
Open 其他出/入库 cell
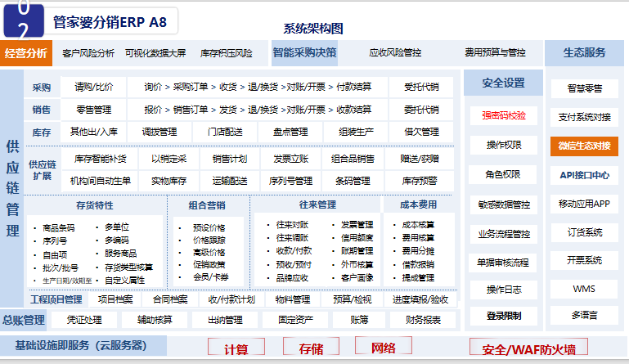point(94,132)
